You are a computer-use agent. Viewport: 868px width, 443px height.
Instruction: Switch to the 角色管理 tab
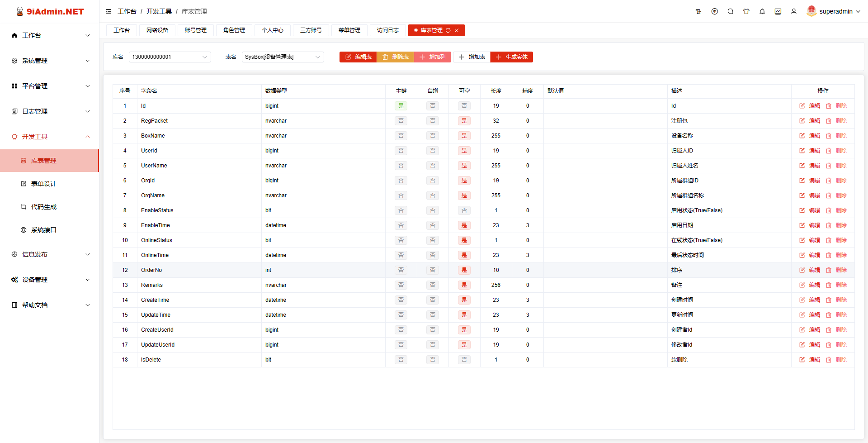(x=234, y=30)
